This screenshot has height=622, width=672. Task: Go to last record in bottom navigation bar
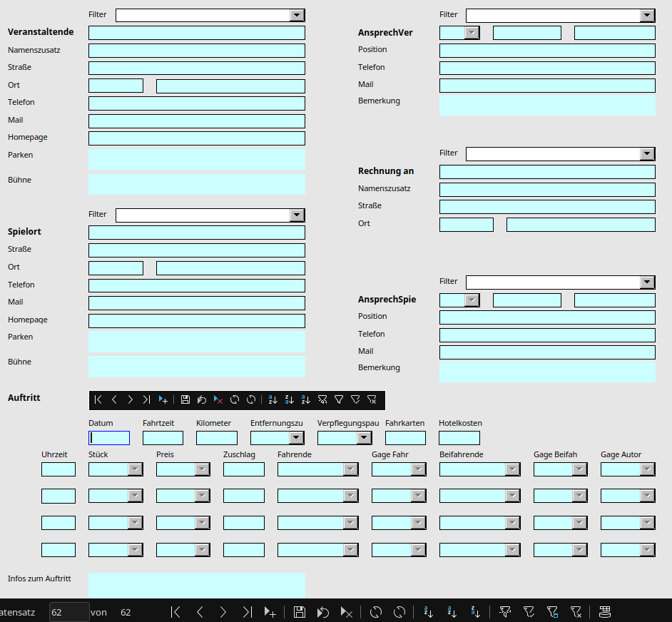click(x=247, y=612)
